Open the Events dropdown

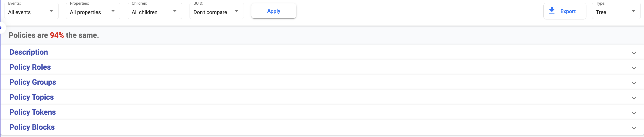pos(31,11)
